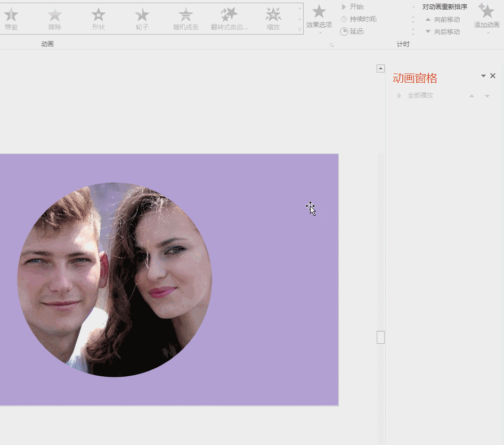504x445 pixels.
Task: Open the 开始 start dropdown
Action: click(413, 7)
